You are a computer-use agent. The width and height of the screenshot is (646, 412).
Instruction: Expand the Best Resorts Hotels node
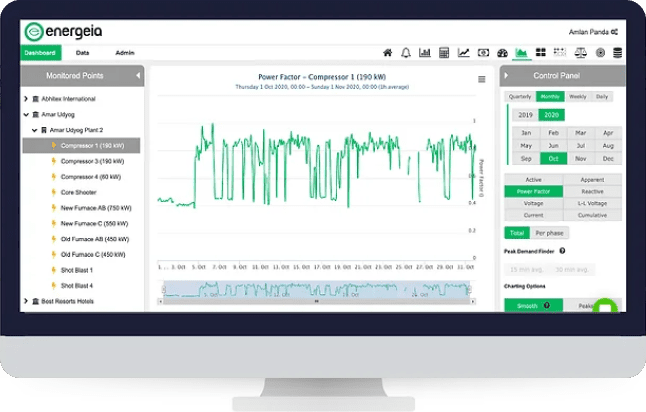26,300
